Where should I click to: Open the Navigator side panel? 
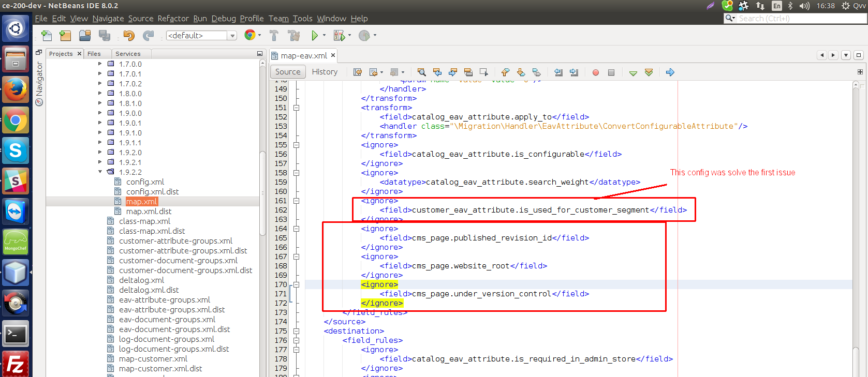click(x=39, y=83)
